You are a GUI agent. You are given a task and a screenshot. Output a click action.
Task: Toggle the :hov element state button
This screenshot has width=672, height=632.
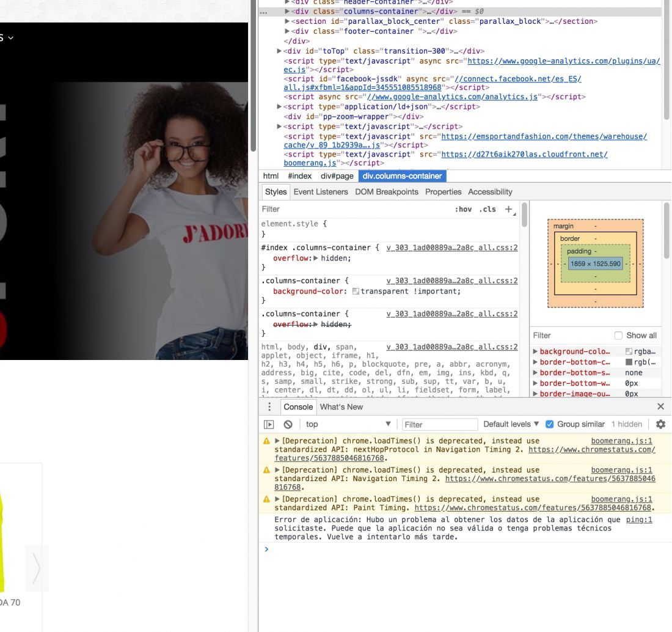click(463, 209)
